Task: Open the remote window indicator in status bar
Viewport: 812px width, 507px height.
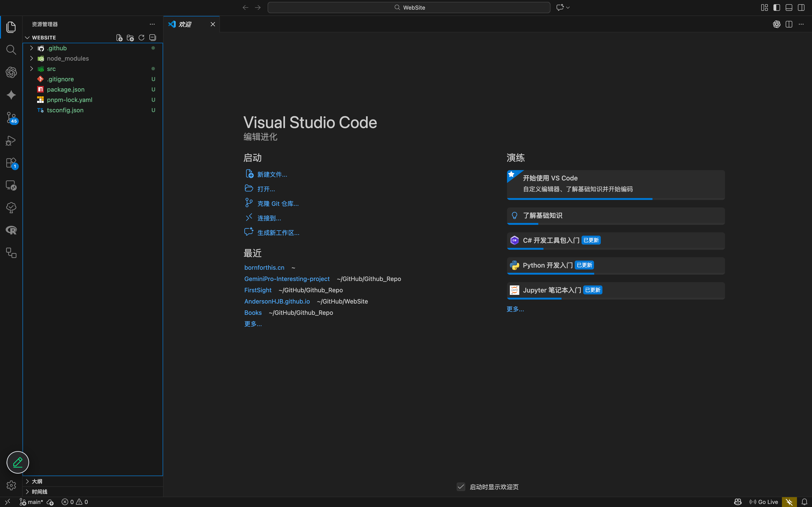Action: (7, 502)
